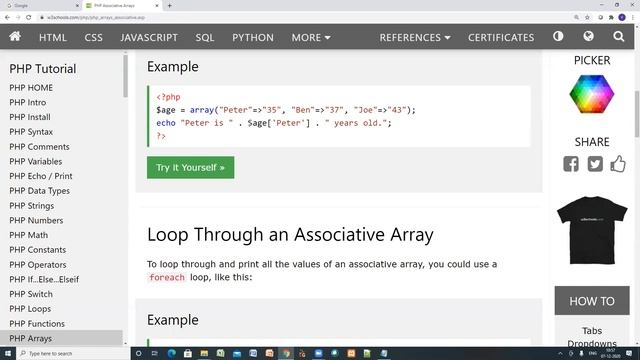
Task: Click the black T-shirt product image
Action: click(592, 231)
